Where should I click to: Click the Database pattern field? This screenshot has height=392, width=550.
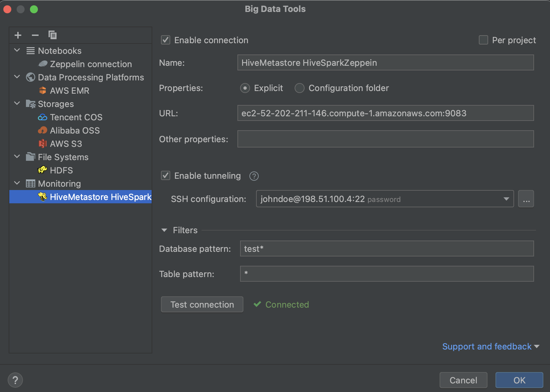click(x=387, y=248)
